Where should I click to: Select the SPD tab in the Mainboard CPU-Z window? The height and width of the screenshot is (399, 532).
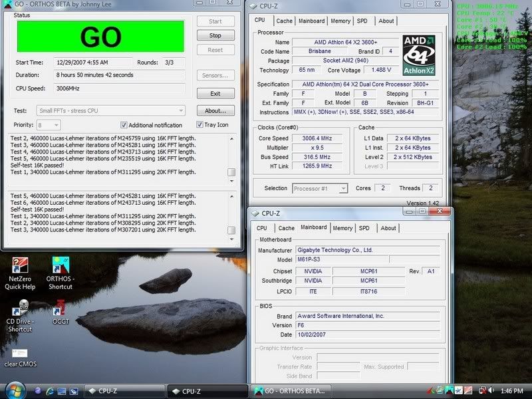point(364,227)
